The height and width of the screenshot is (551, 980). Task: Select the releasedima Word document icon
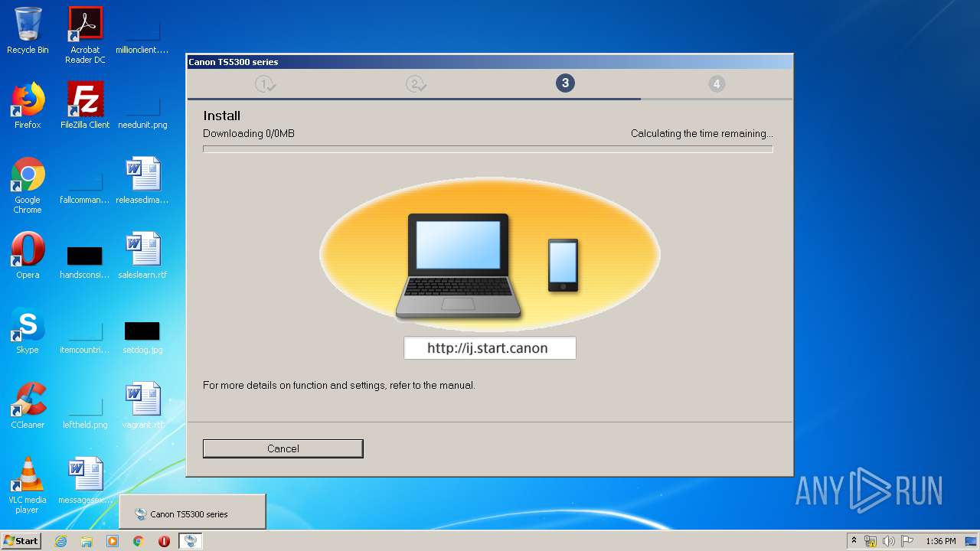pyautogui.click(x=142, y=181)
